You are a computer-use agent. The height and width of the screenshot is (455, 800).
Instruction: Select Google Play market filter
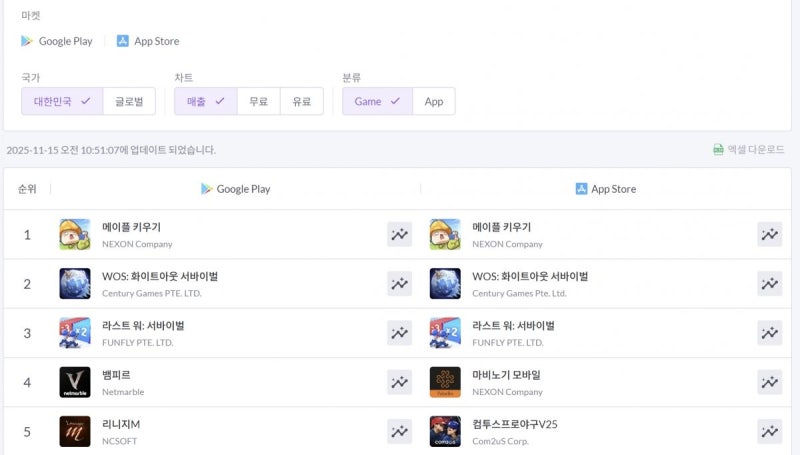57,41
